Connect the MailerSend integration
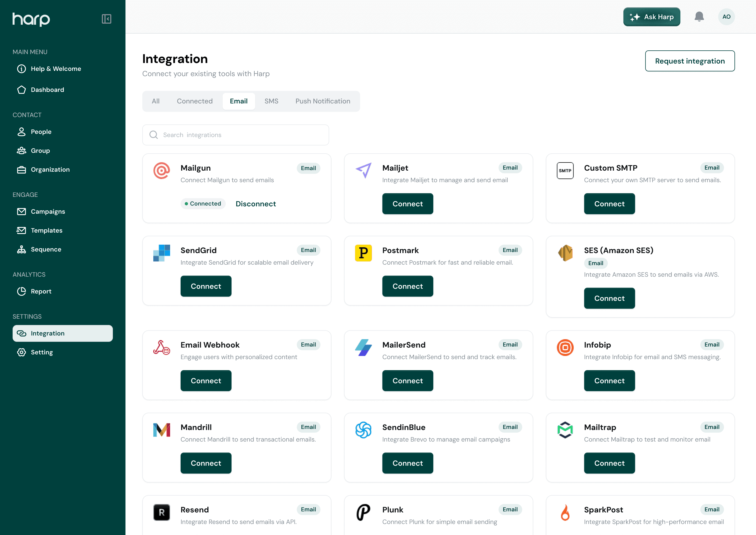Screen dimensions: 756x535 (407, 381)
